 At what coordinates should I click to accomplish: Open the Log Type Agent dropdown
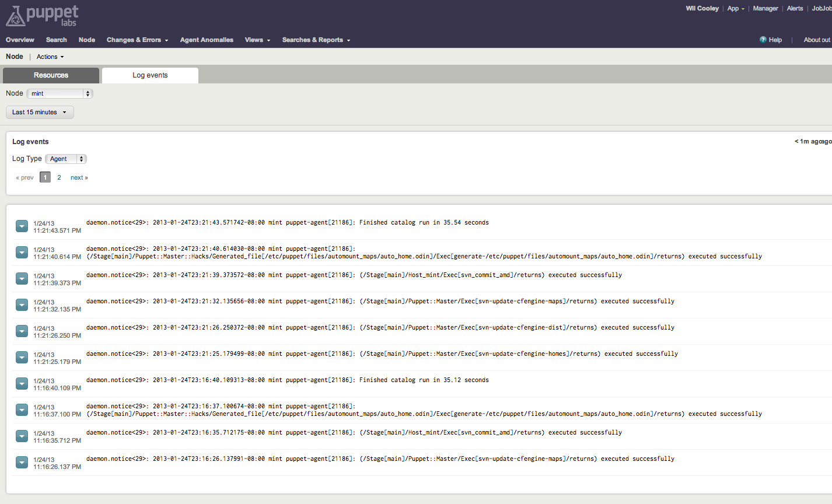click(66, 159)
